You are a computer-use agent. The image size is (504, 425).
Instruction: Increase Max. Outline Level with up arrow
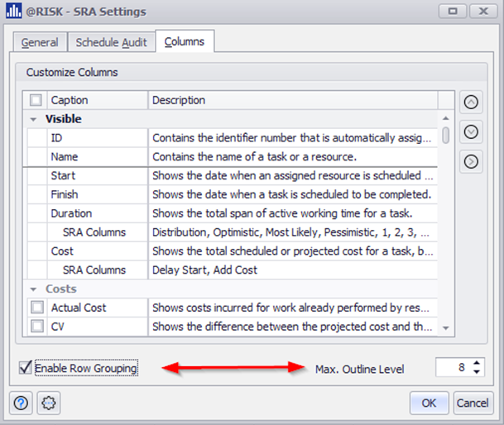(x=478, y=363)
